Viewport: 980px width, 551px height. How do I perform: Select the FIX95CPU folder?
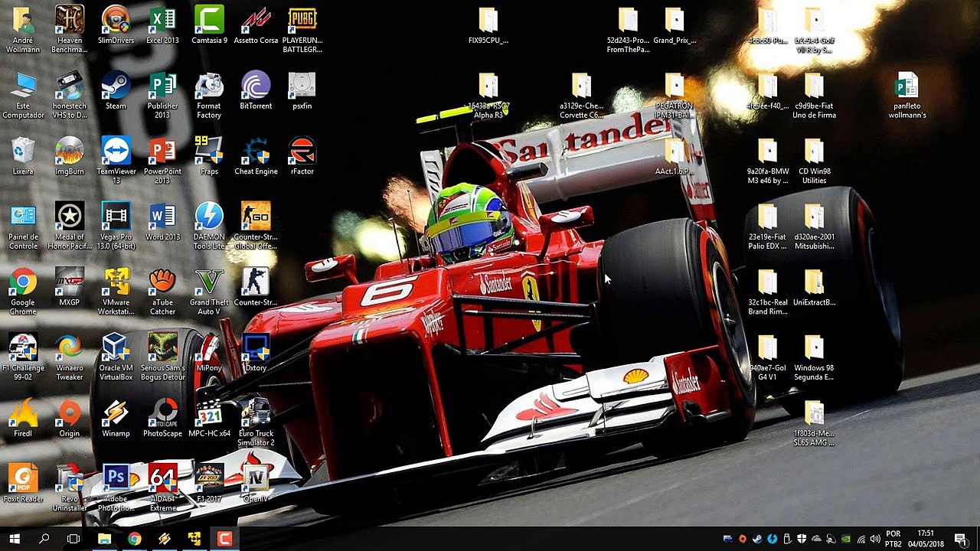click(488, 25)
